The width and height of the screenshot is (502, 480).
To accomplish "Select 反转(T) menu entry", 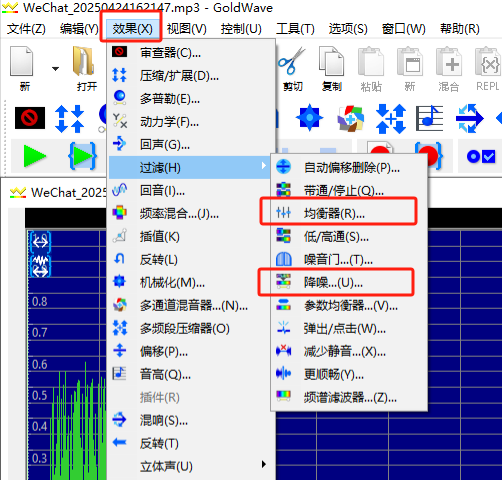I will (x=191, y=443).
